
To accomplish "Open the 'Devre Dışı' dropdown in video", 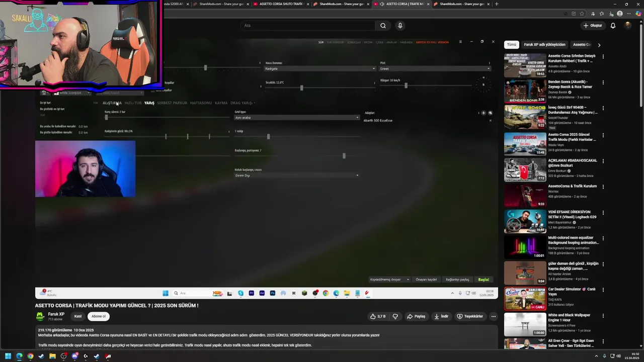I will pyautogui.click(x=297, y=175).
